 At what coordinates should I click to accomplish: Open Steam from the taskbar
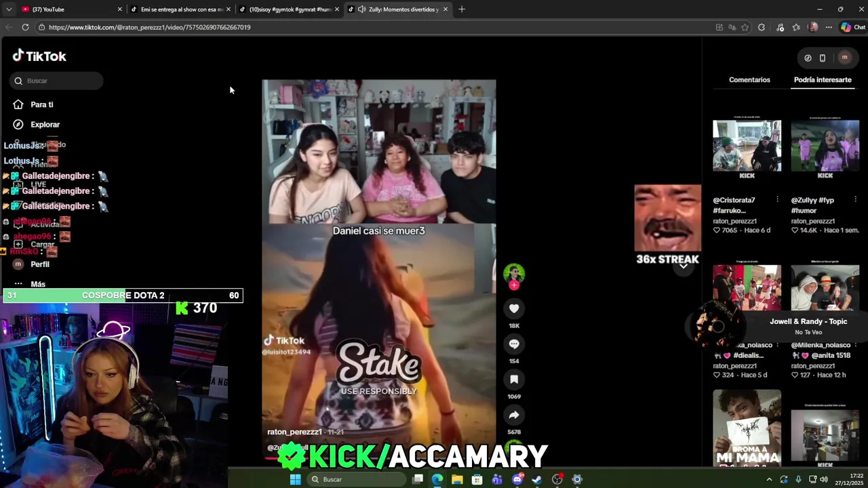pos(537,479)
